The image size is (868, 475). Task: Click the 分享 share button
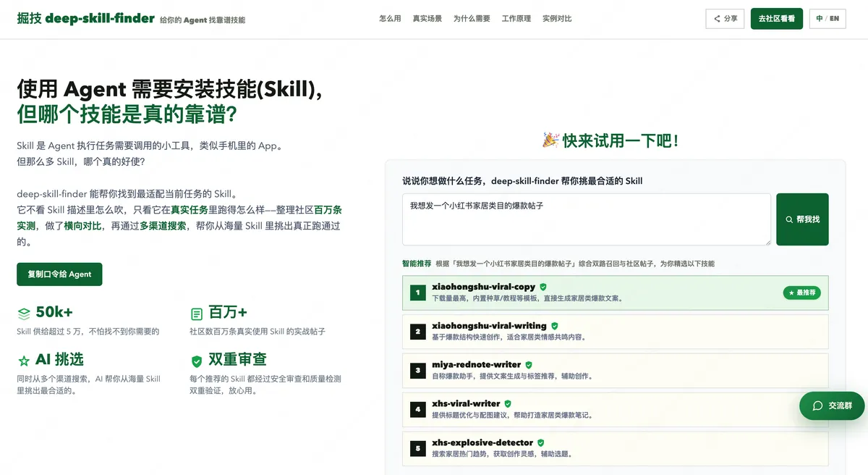[x=725, y=19]
